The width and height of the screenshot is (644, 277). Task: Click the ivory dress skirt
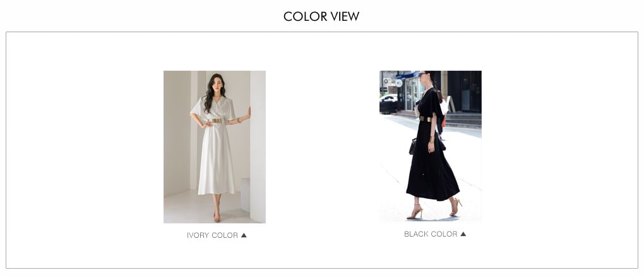coord(216,160)
